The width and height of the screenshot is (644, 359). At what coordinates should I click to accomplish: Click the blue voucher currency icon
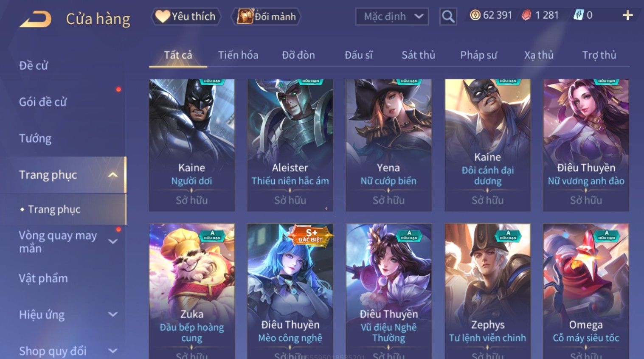[578, 15]
